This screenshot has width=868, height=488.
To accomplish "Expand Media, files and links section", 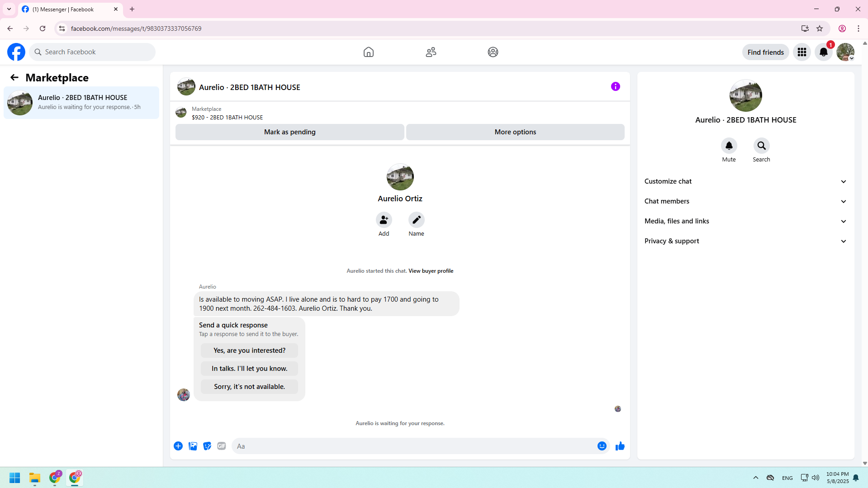I will pyautogui.click(x=746, y=221).
